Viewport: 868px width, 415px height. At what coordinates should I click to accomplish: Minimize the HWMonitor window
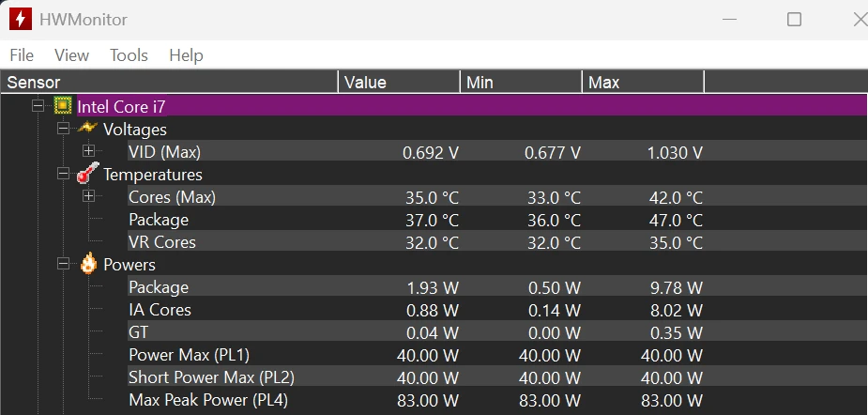(730, 20)
